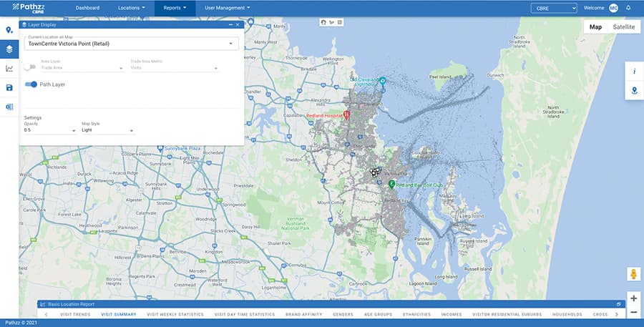
Task: Open the Incomes tab
Action: [x=452, y=314]
